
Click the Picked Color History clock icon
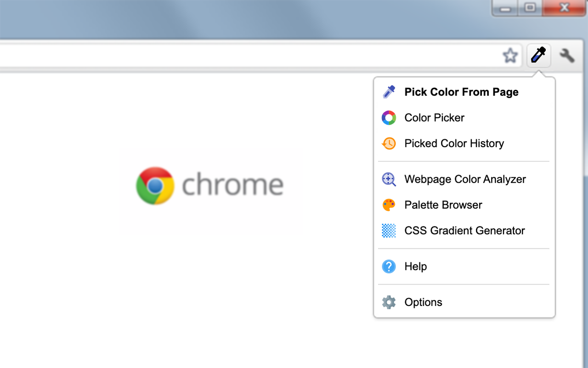(389, 144)
